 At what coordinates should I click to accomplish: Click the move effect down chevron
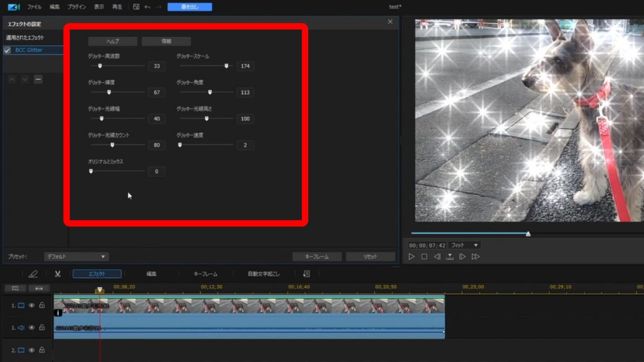[x=25, y=79]
